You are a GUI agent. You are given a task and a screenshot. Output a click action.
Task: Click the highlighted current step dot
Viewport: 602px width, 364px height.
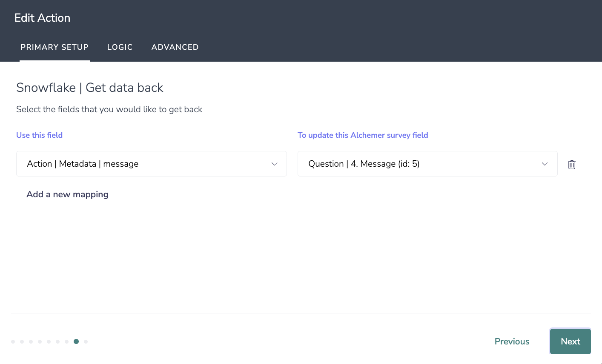tap(76, 341)
